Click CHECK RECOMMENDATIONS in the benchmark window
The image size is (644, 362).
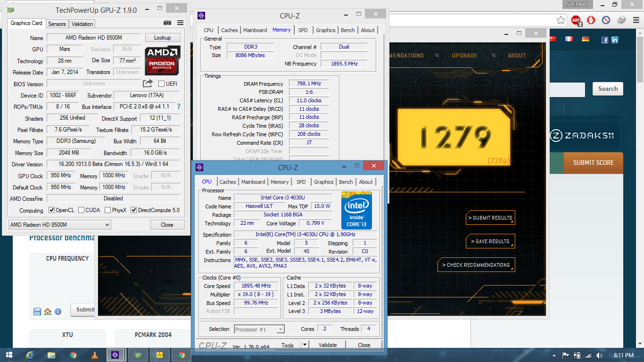[476, 265]
